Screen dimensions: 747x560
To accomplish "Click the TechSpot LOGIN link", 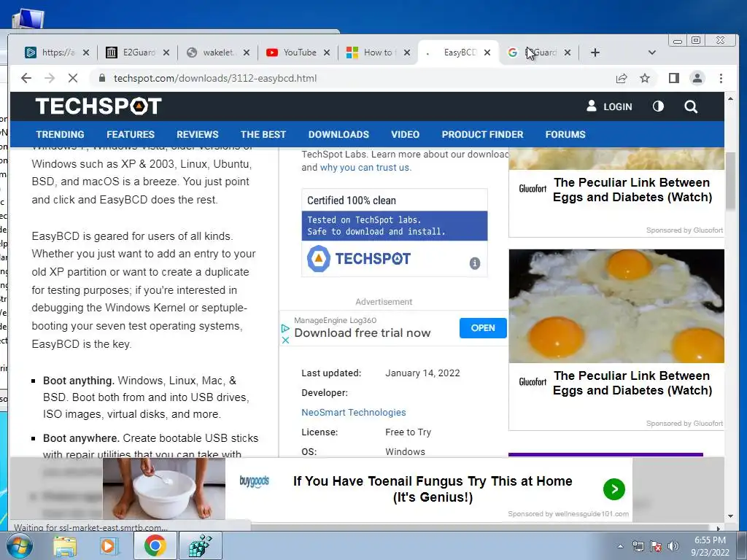I will pos(609,106).
